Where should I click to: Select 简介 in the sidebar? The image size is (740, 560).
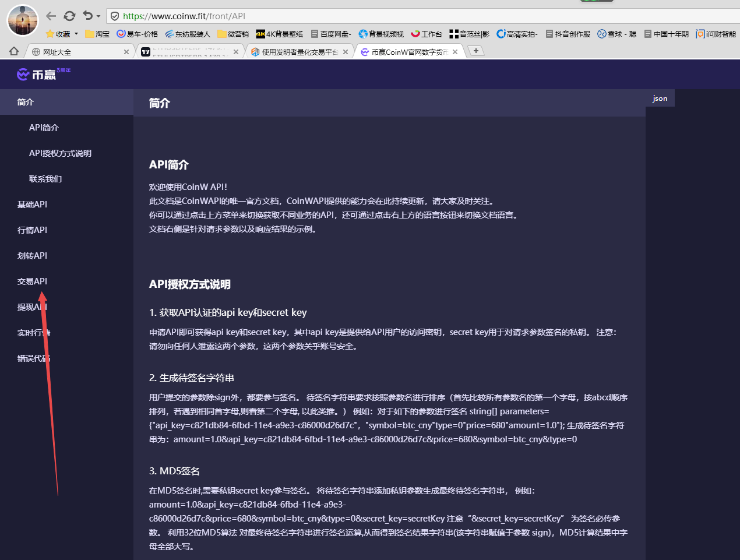click(66, 102)
